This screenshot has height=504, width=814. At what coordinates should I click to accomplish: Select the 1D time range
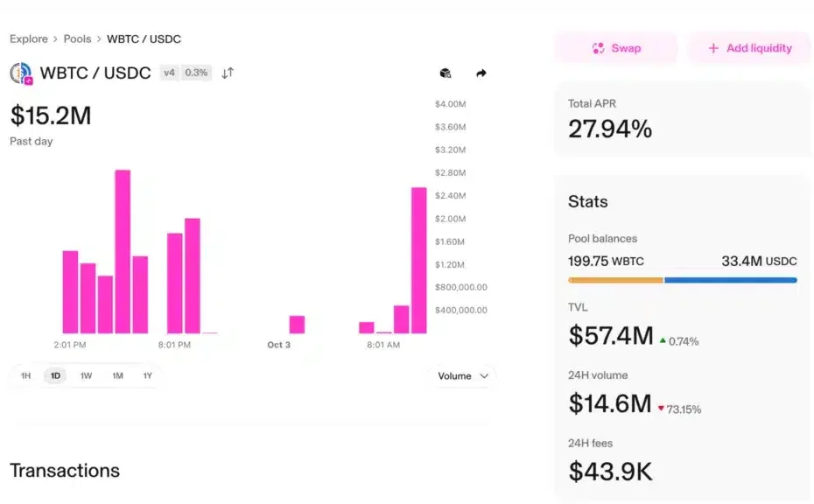point(55,376)
